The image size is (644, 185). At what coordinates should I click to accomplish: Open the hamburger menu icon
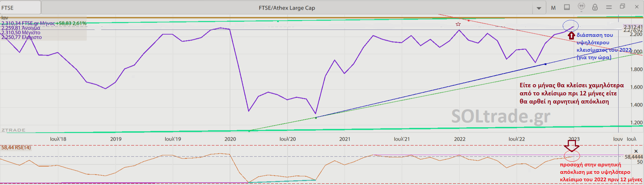[609, 7]
